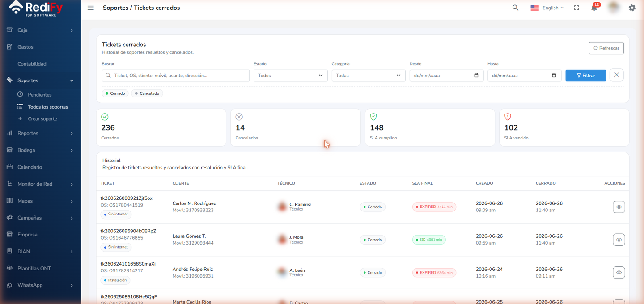
Task: Click EXPIRED 4411 min SLA badge
Action: pyautogui.click(x=434, y=207)
